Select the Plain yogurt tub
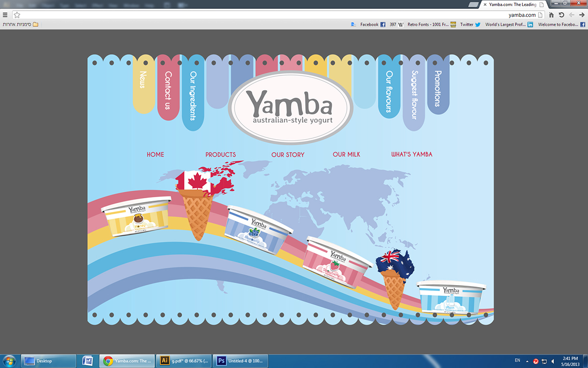This screenshot has height=368, width=588. 451,297
